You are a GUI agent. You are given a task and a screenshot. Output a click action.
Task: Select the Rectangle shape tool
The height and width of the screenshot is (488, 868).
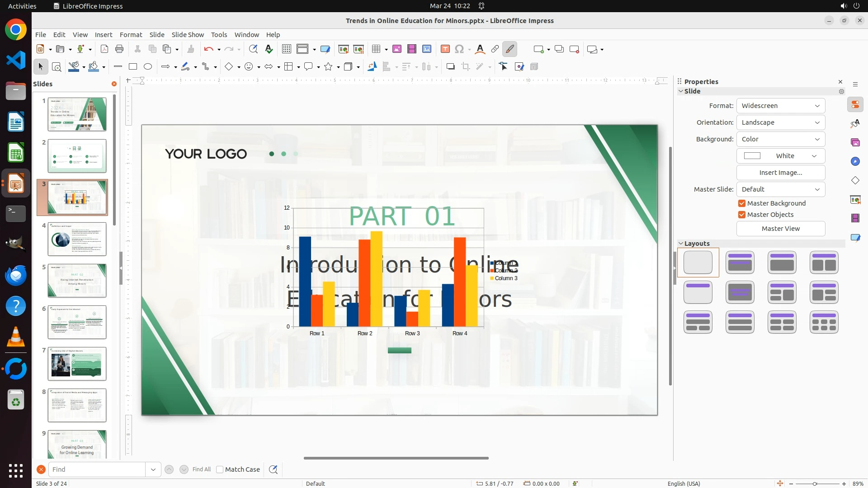(133, 67)
